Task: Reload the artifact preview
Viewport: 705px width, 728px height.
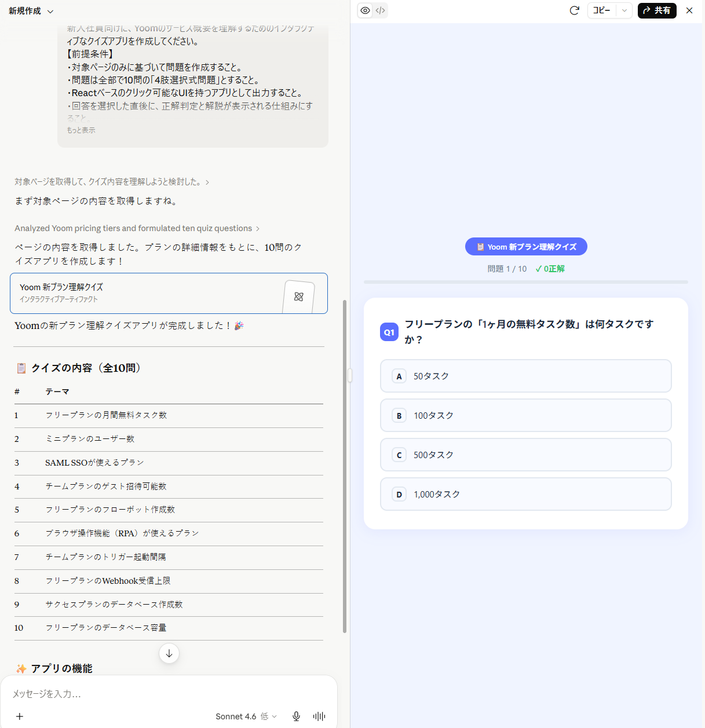Action: [575, 10]
